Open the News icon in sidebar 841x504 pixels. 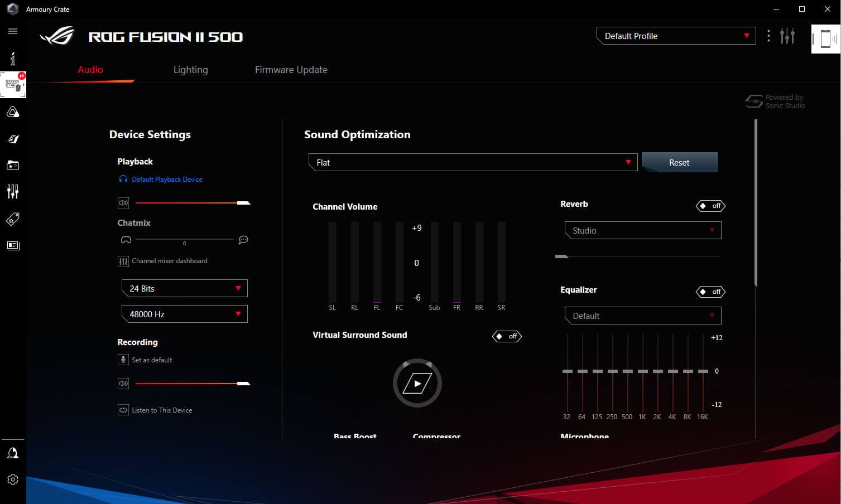[13, 245]
